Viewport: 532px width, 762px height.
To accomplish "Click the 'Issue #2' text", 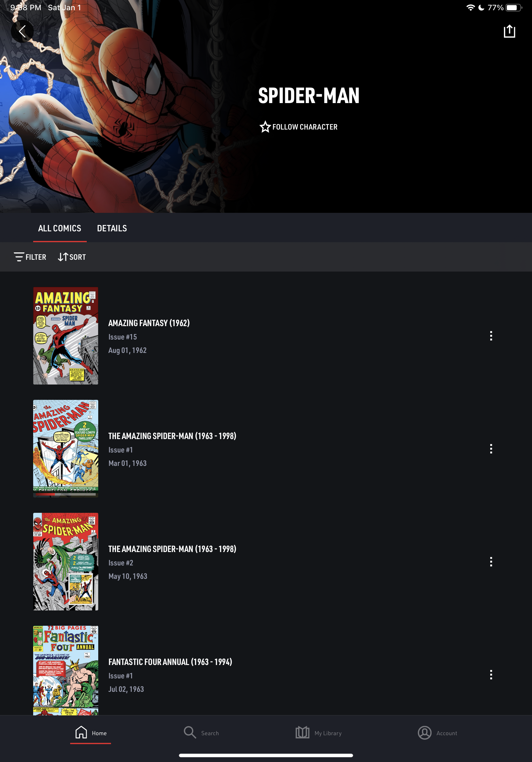I will click(121, 563).
